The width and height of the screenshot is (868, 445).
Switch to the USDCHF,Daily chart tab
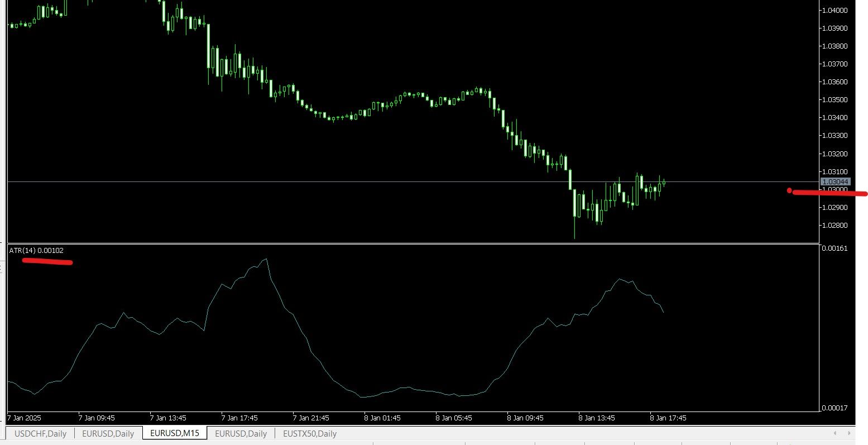[x=40, y=433]
